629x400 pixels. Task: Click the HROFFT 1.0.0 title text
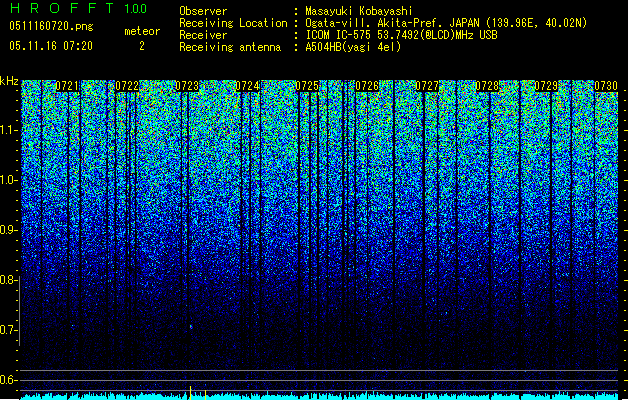click(78, 8)
